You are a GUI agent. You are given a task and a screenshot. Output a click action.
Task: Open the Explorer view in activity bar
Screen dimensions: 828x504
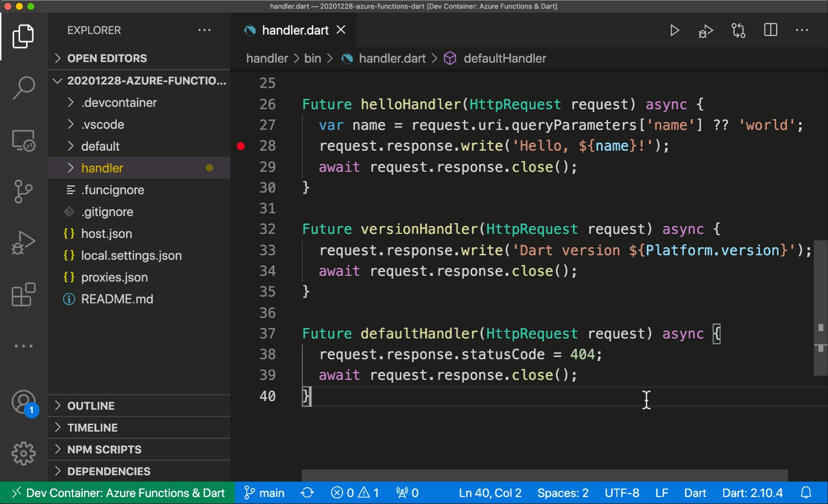(23, 36)
